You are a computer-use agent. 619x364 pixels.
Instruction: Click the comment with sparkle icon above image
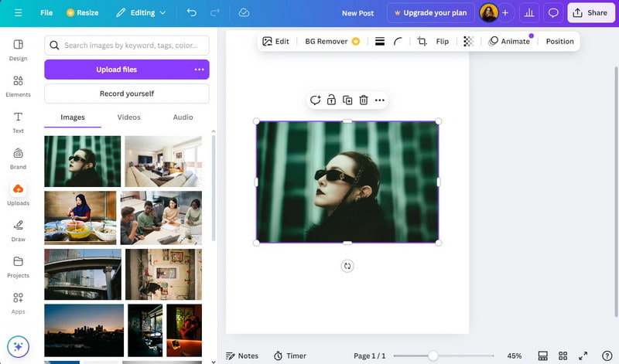point(315,100)
